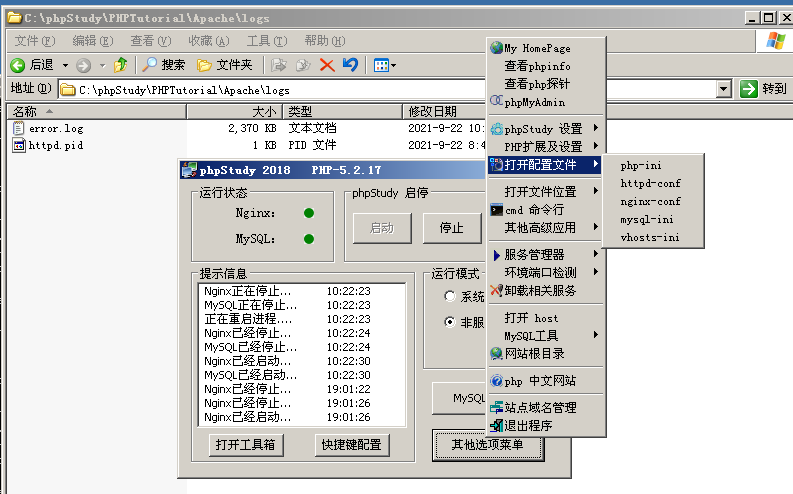Open the 工具(T) menu
This screenshot has width=793, height=494.
point(267,40)
